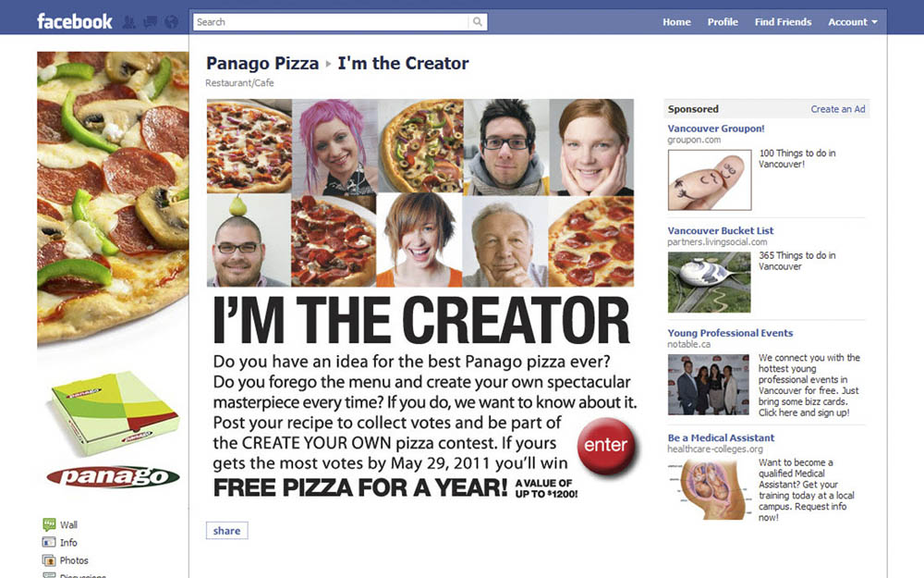924x578 pixels.
Task: Open the Create an Ad link
Action: 837,109
